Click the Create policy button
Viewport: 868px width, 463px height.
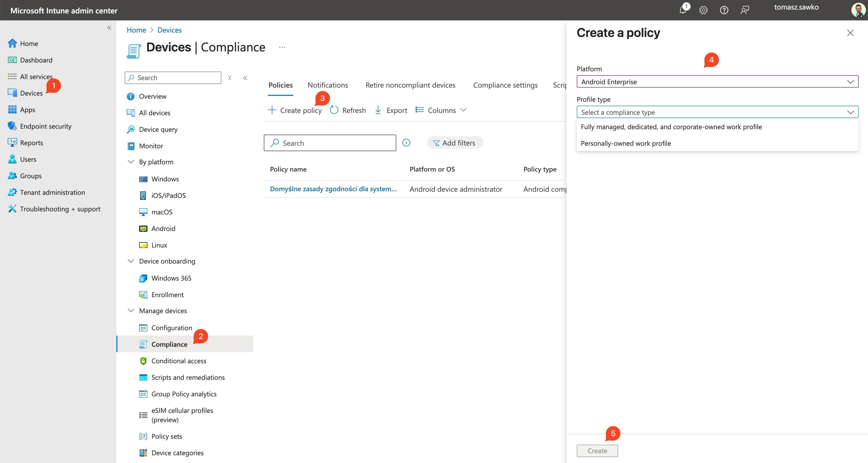click(x=295, y=110)
